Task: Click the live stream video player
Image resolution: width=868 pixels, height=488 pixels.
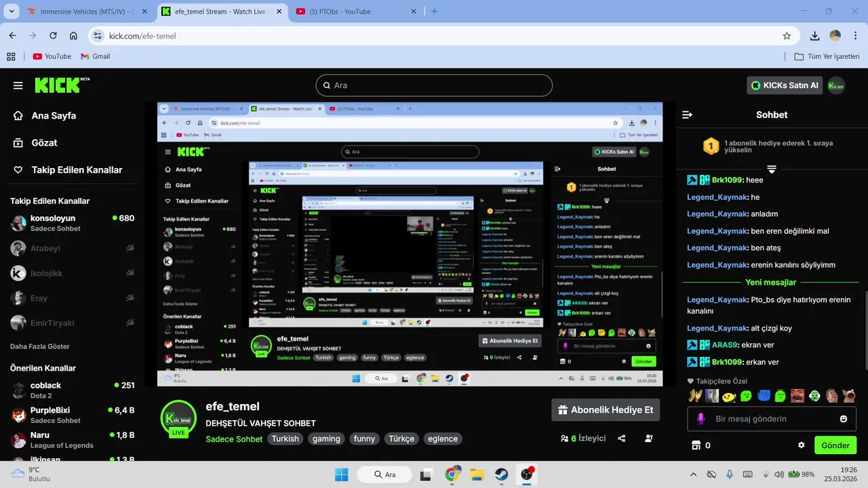Action: (410, 244)
